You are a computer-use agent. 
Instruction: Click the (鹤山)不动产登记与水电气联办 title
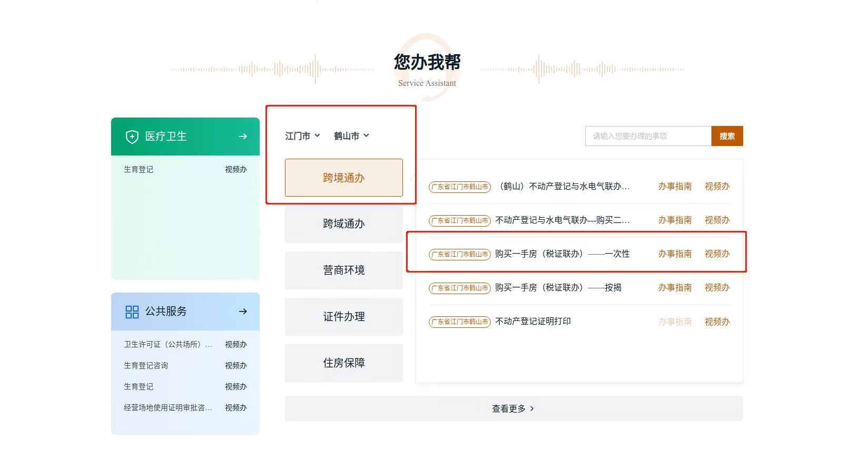pyautogui.click(x=563, y=186)
